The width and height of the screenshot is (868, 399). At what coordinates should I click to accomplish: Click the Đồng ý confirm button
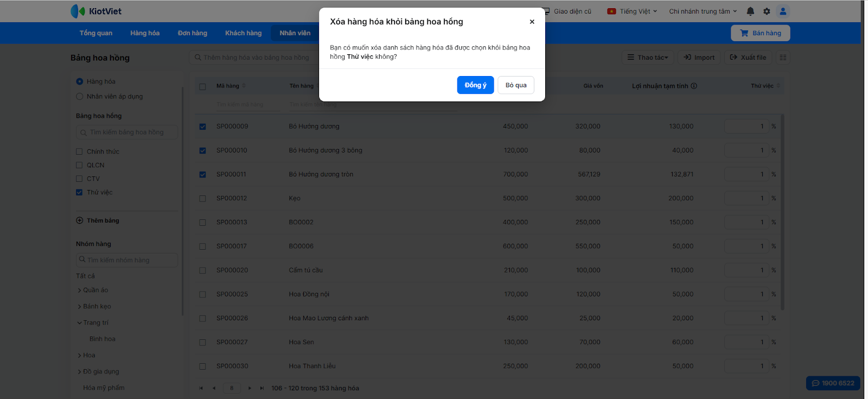(475, 85)
